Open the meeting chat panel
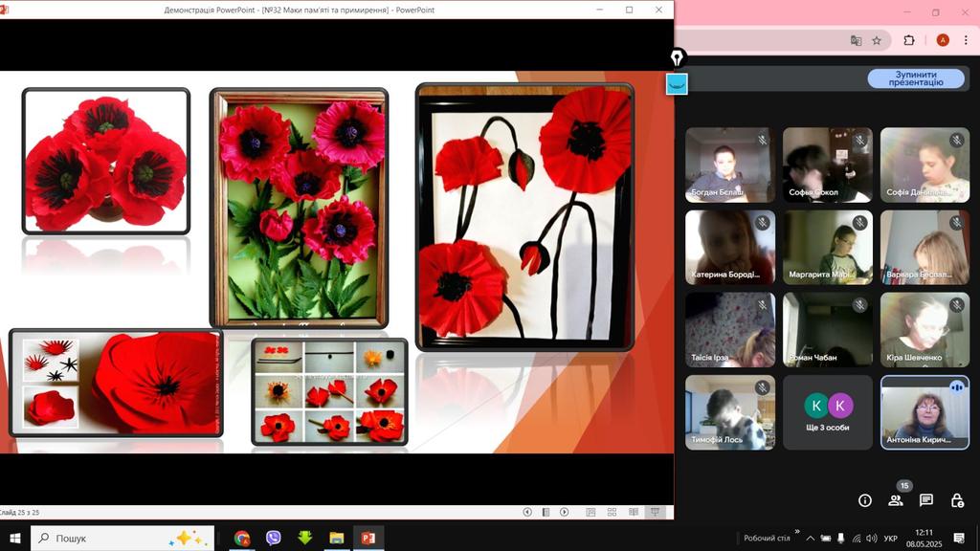 pos(926,500)
